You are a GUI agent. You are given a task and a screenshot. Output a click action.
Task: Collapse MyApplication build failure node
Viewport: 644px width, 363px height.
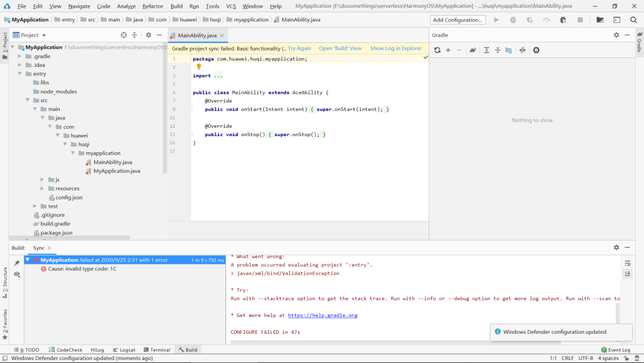click(x=27, y=260)
